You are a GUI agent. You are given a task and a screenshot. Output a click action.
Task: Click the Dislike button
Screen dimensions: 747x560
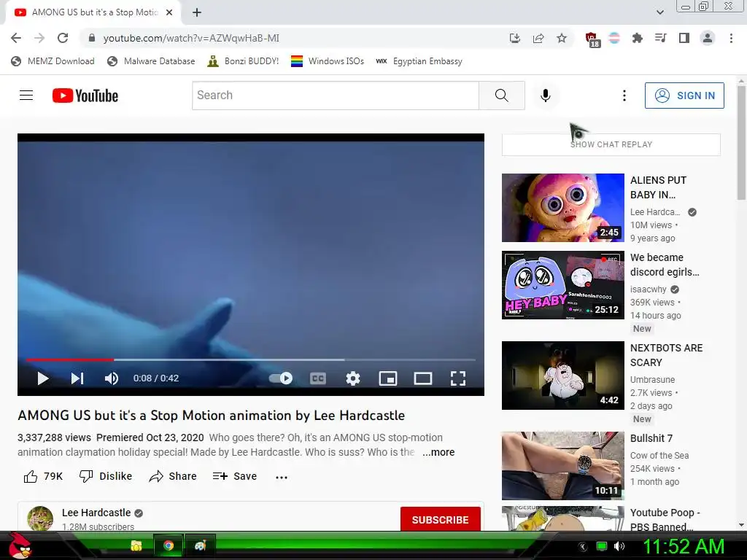click(106, 476)
